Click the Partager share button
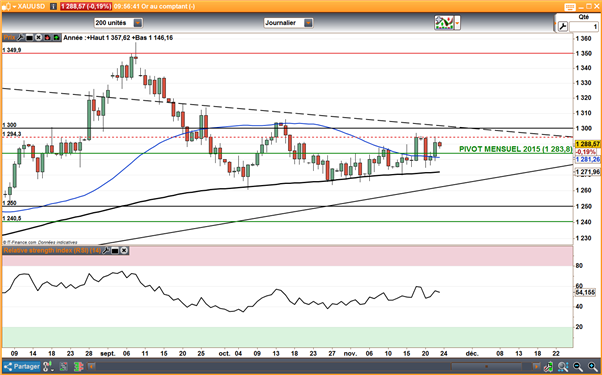Viewport: 602px width, 375px height. pyautogui.click(x=22, y=367)
